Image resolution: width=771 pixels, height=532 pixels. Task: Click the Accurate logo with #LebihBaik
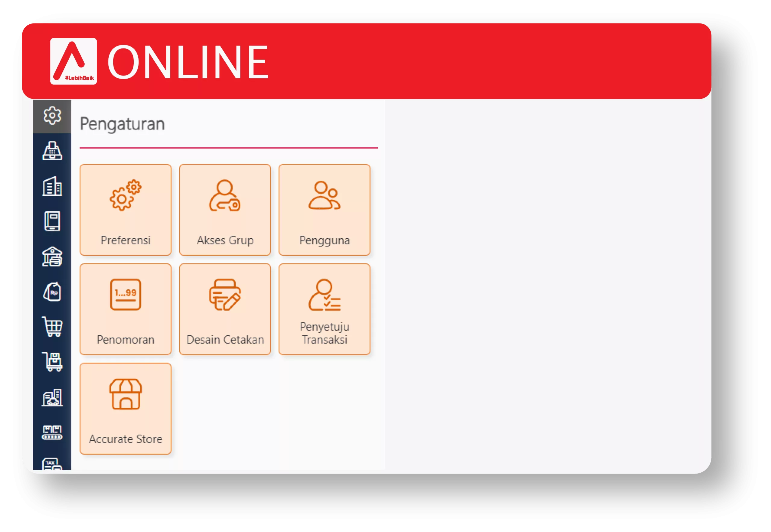73,61
